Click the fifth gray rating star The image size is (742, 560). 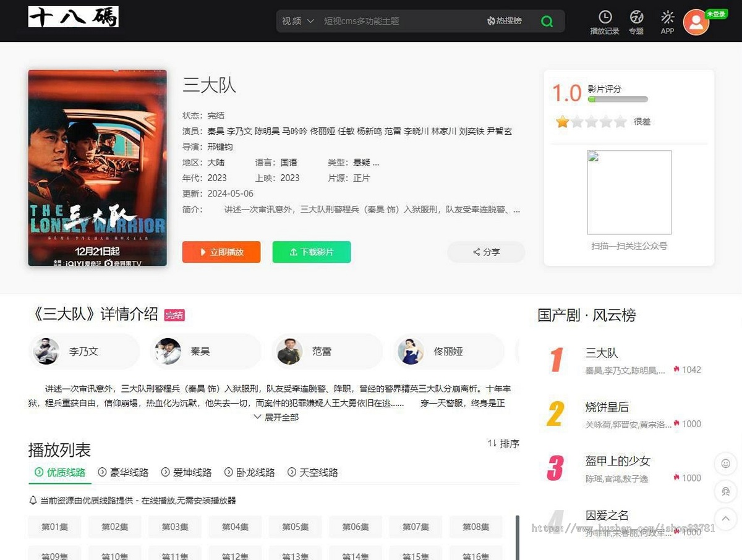pyautogui.click(x=621, y=121)
